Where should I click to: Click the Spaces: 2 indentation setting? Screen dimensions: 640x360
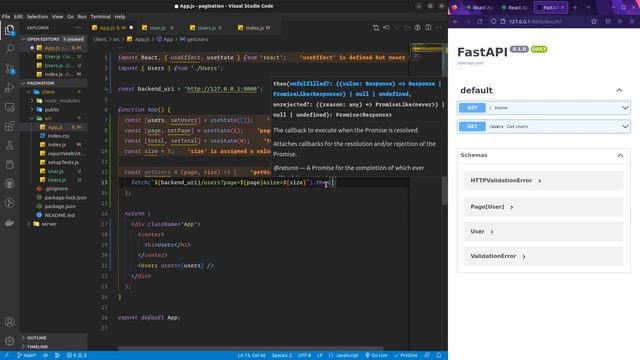[x=282, y=356]
